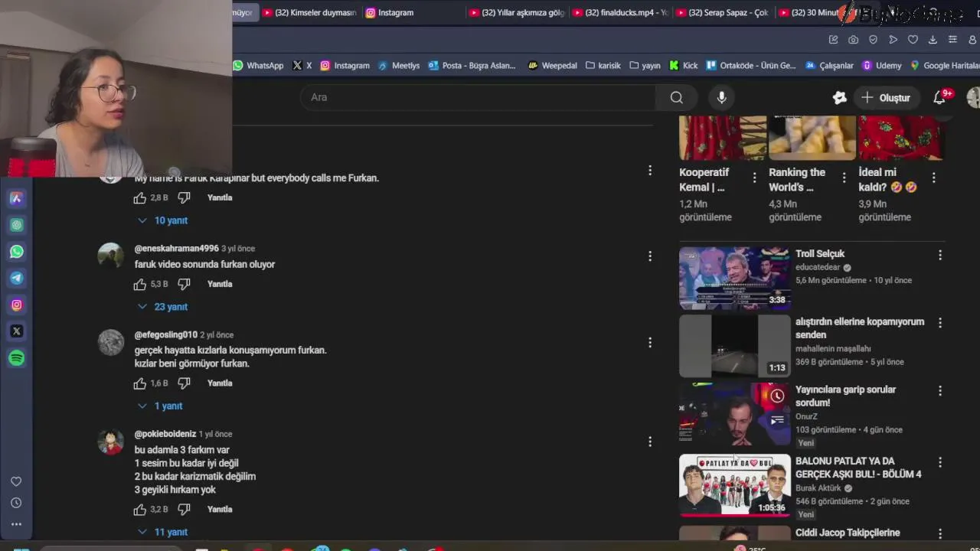Viewport: 980px width, 551px height.
Task: Like the comment by pokieboideniz
Action: (139, 509)
